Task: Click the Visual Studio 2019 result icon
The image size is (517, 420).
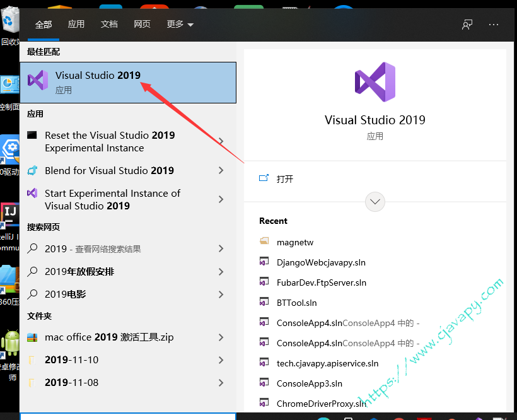Action: pyautogui.click(x=38, y=80)
